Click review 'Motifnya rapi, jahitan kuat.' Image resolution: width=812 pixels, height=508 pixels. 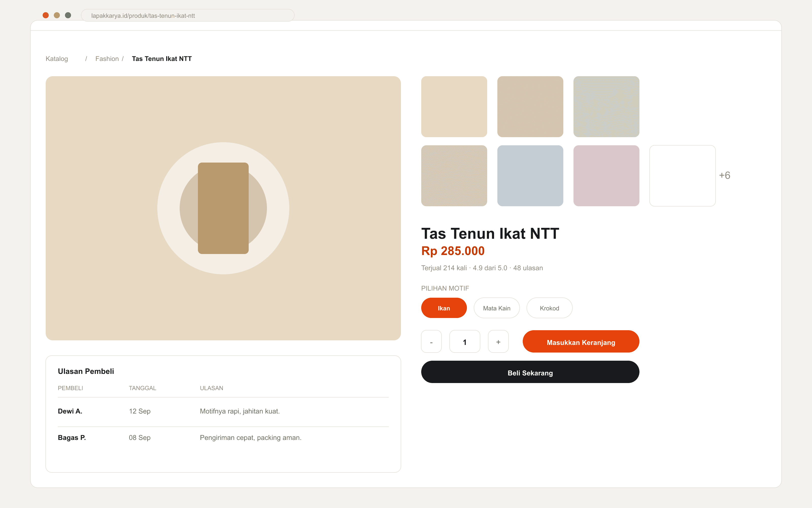[240, 411]
